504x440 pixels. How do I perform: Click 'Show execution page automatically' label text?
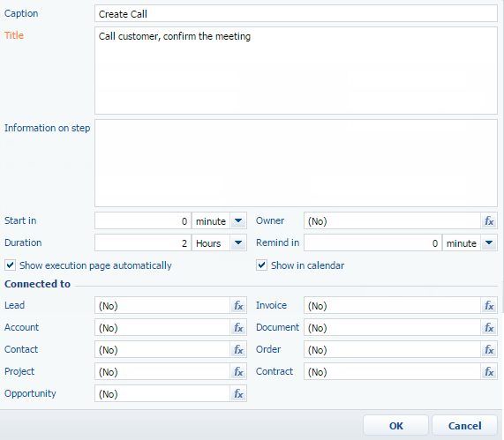(x=95, y=266)
